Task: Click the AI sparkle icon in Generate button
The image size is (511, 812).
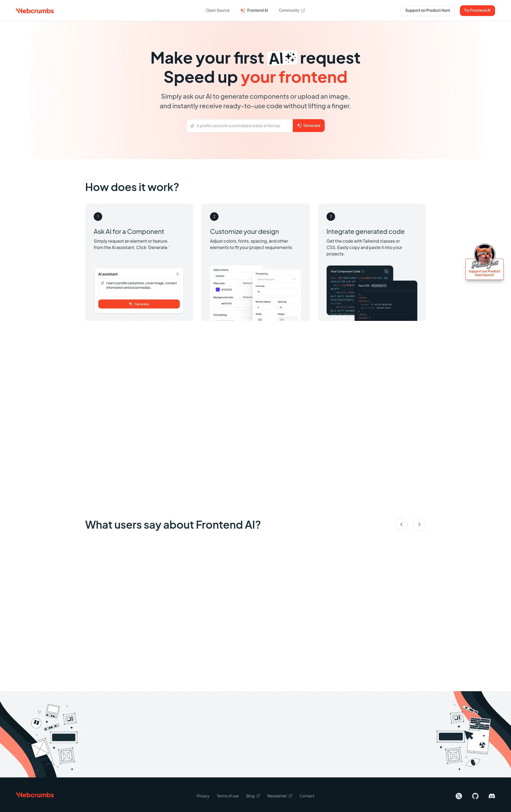Action: click(300, 125)
